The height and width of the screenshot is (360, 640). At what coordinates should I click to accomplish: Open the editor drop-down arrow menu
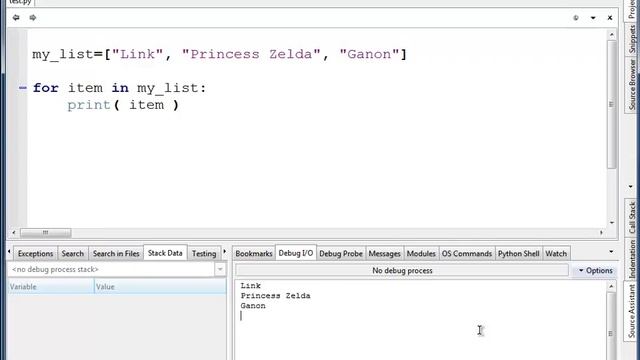pyautogui.click(x=593, y=18)
